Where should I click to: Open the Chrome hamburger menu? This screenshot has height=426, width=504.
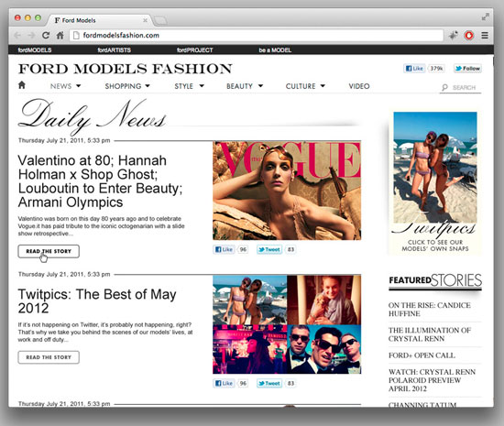485,36
